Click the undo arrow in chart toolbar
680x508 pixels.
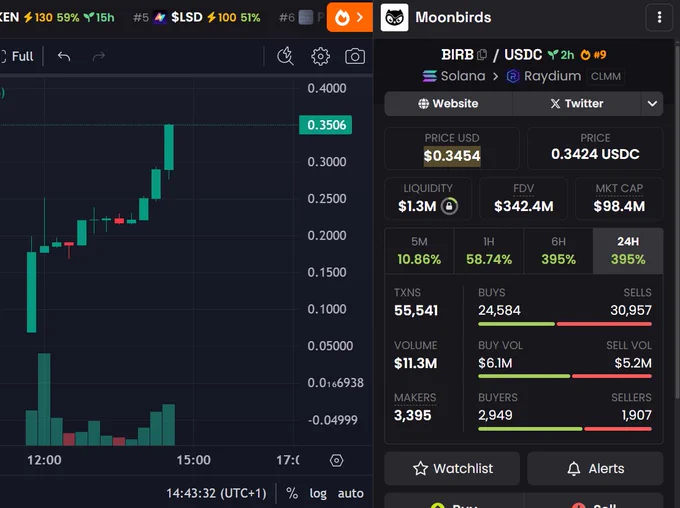point(64,56)
